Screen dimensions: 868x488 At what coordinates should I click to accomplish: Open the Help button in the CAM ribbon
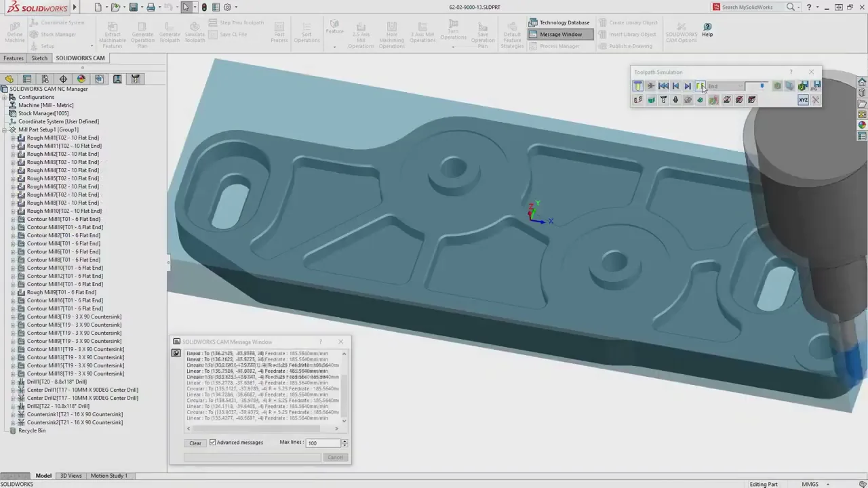pyautogui.click(x=707, y=29)
